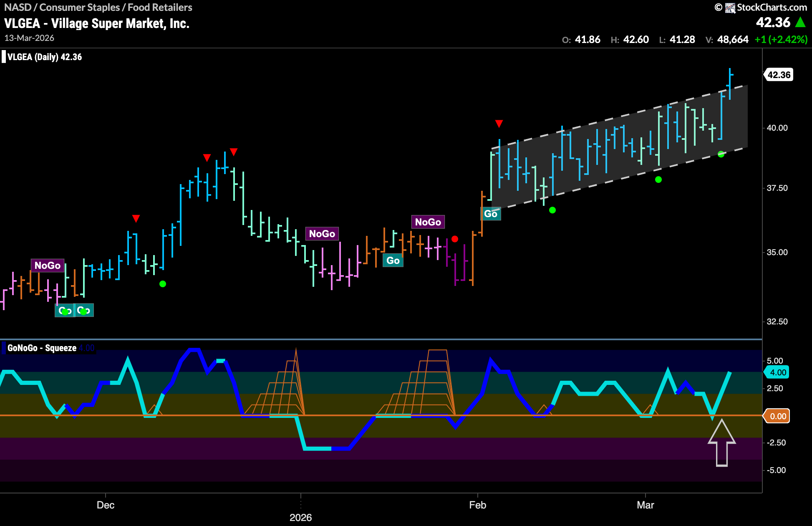Click the 32.50 price axis label
Viewport: 812px width, 526px height.
point(777,321)
